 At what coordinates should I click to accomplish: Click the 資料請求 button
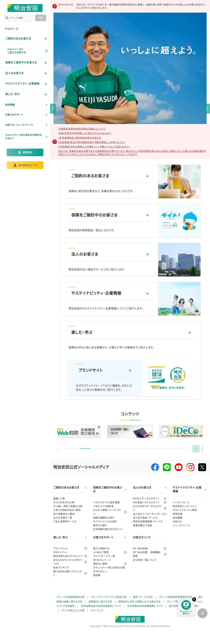pyautogui.click(x=25, y=152)
